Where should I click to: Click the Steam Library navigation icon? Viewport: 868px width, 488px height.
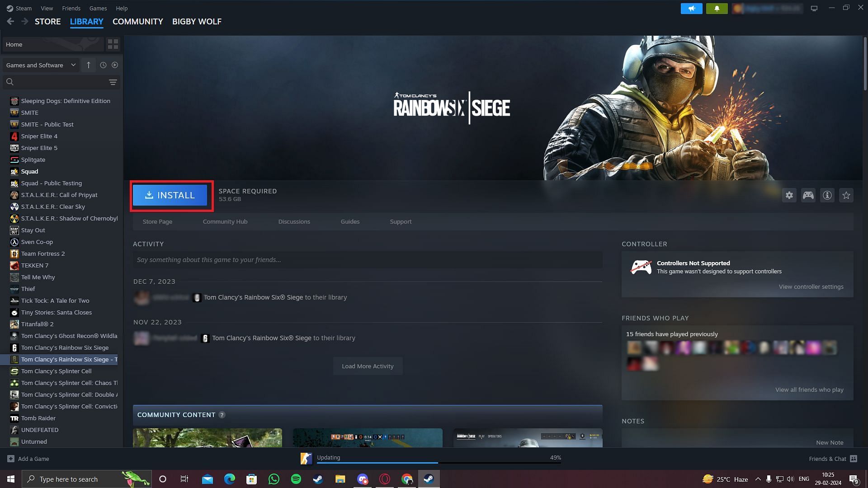point(86,21)
